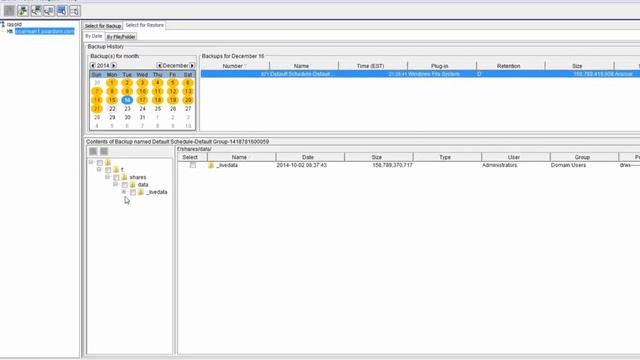Screen dimensions: 640x360
Task: Open the By File/Folder tab
Action: click(x=121, y=37)
